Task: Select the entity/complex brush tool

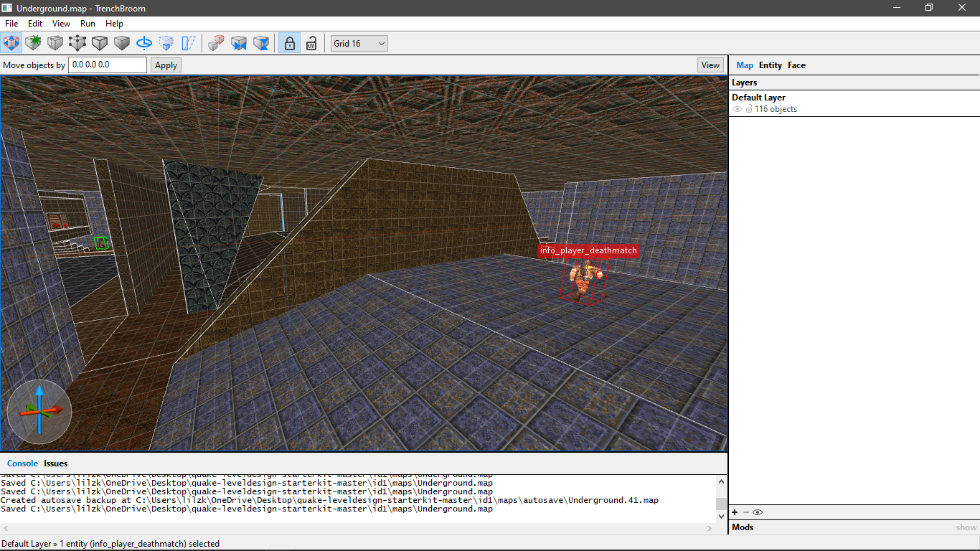Action: [x=55, y=43]
